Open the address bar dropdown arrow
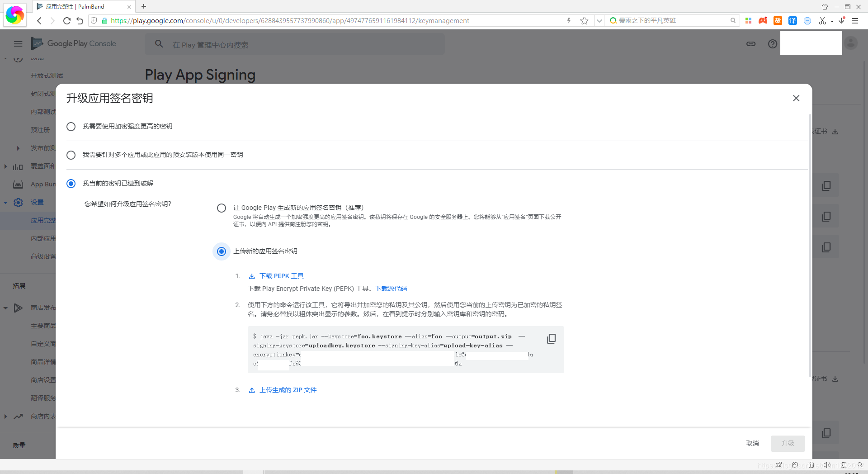This screenshot has width=868, height=474. tap(599, 21)
